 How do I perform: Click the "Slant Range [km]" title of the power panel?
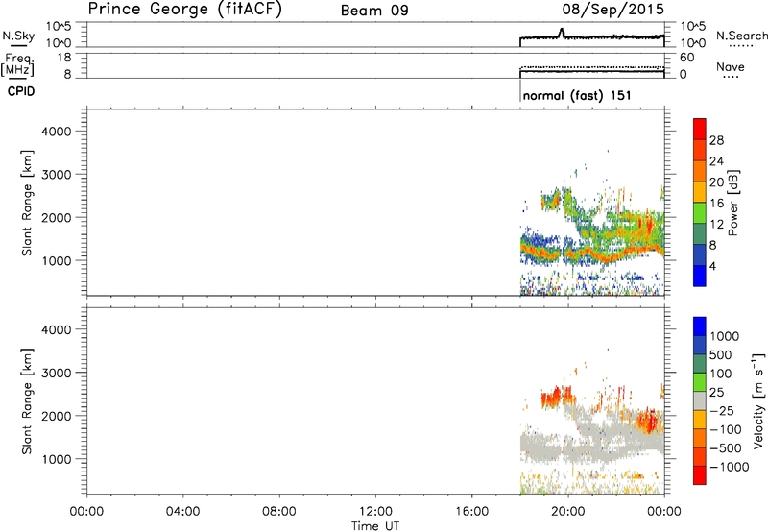coord(27,203)
